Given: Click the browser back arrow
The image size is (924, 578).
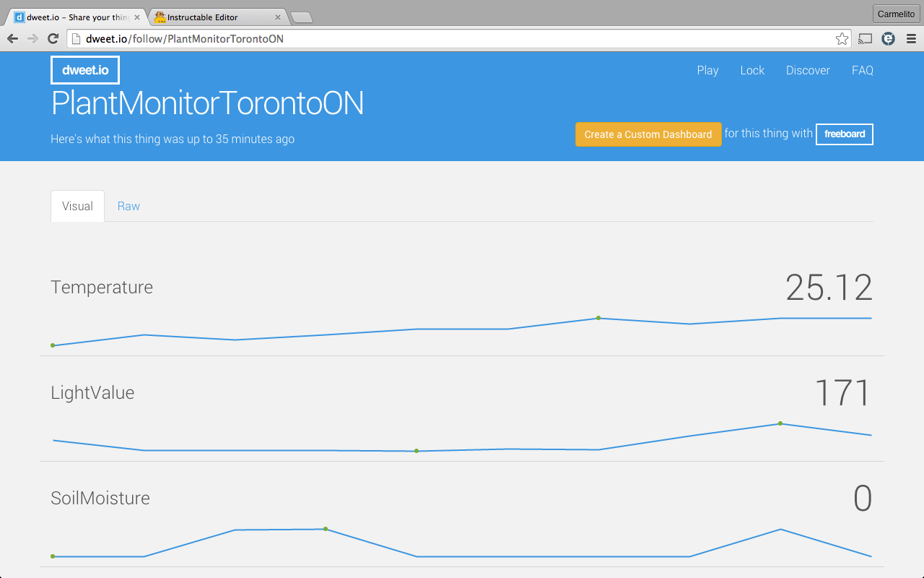Looking at the screenshot, I should 12,39.
